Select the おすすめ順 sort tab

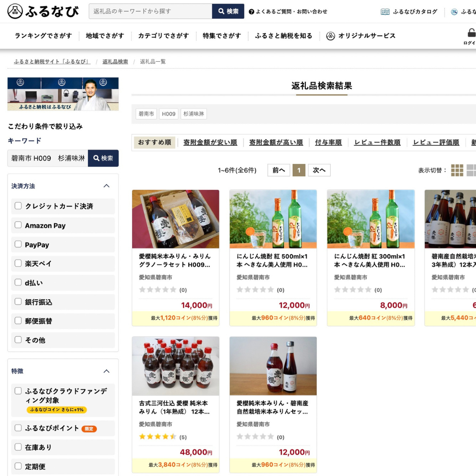tap(155, 142)
